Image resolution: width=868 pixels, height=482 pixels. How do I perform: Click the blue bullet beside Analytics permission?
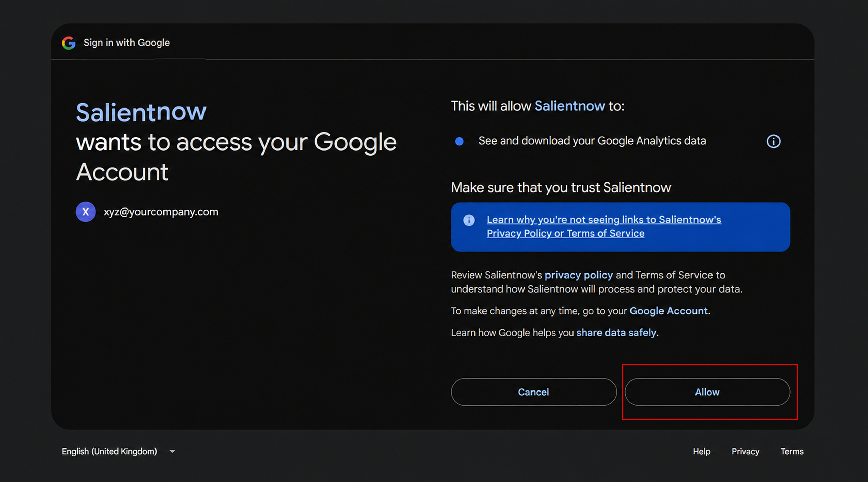click(x=459, y=141)
